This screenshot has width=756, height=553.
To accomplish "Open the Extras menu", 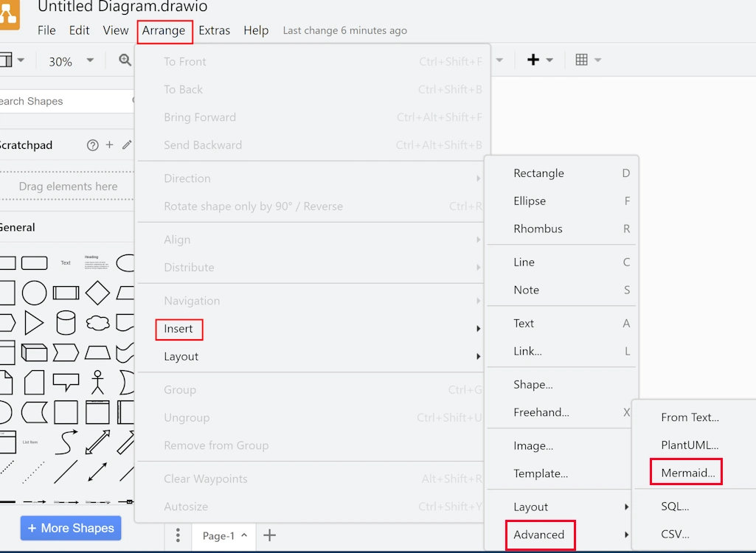I will (x=214, y=30).
